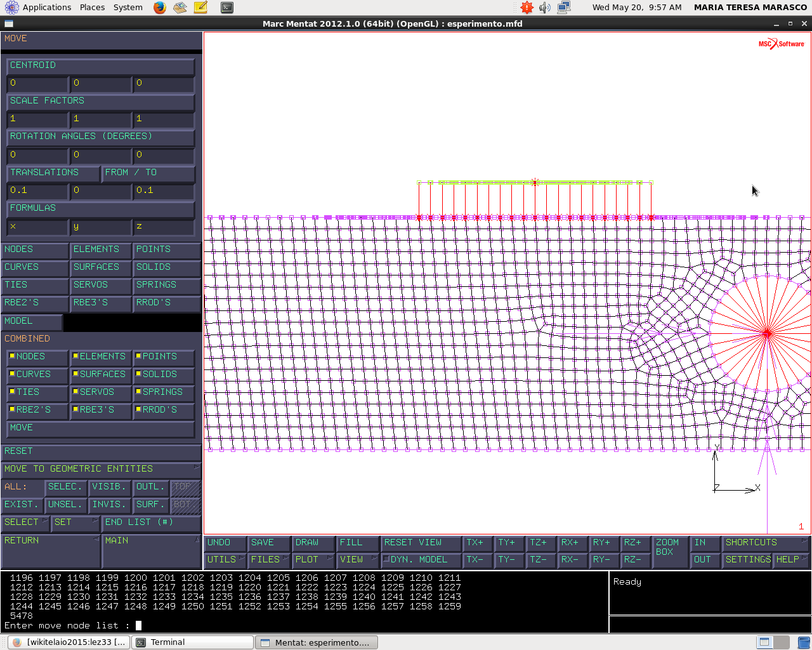The image size is (812, 650).
Task: Toggle the combined CURVES option
Action: tap(37, 375)
